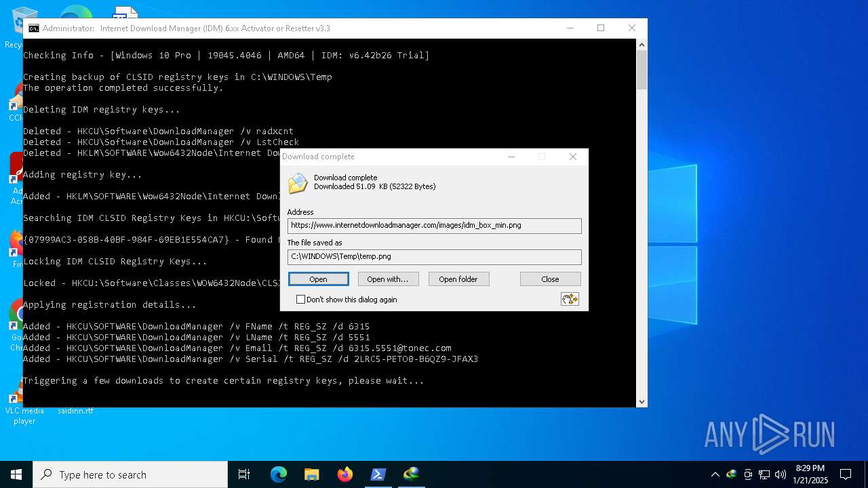Click the console vertical scrollbar thumb
Screen dimensions: 868x488
click(x=642, y=70)
